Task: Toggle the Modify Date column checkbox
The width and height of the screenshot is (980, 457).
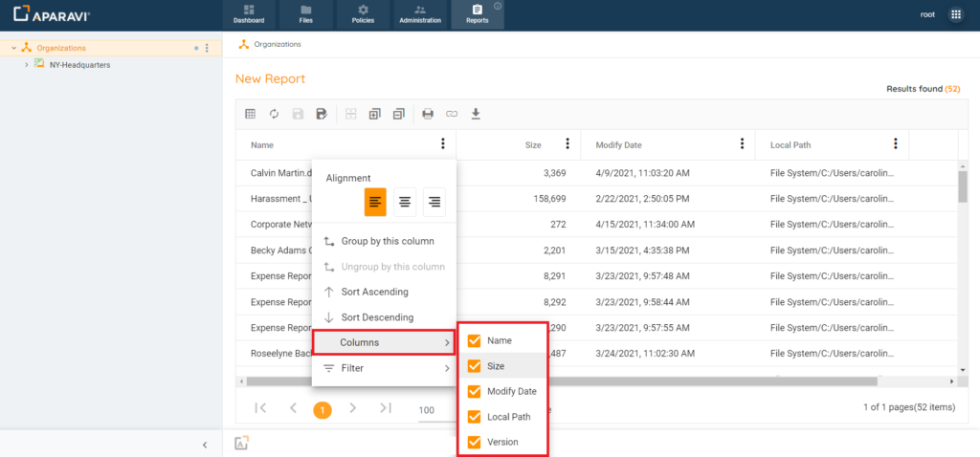Action: pos(475,391)
